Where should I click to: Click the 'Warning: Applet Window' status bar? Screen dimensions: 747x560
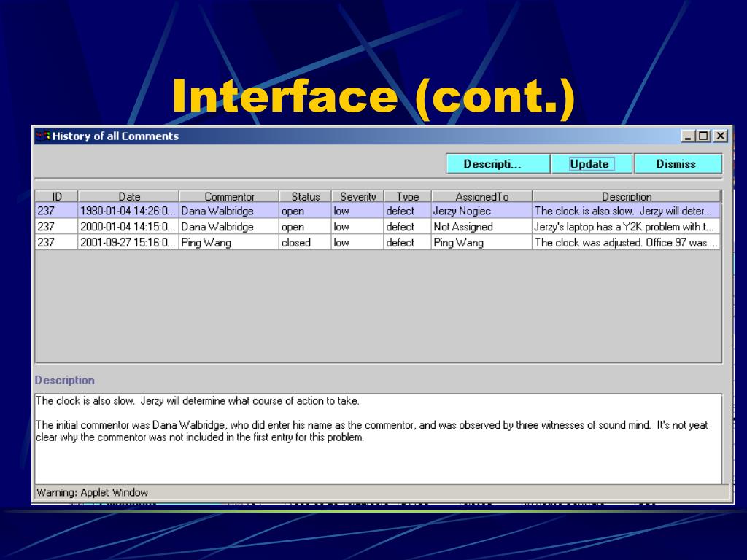382,492
